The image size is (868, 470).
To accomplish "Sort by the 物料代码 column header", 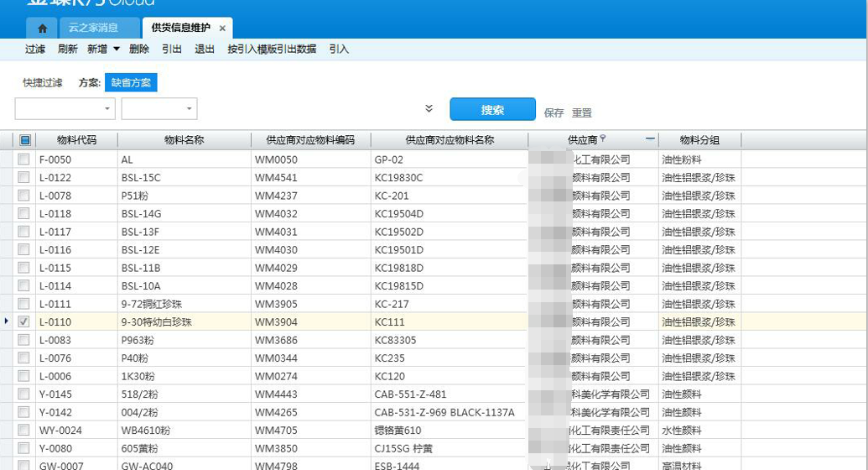I will pos(76,140).
